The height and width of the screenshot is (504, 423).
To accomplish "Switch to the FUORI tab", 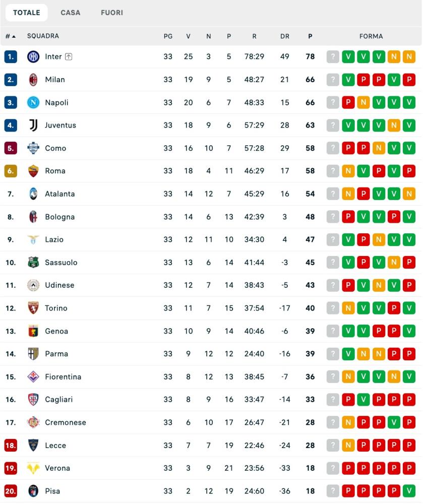I will (x=112, y=13).
